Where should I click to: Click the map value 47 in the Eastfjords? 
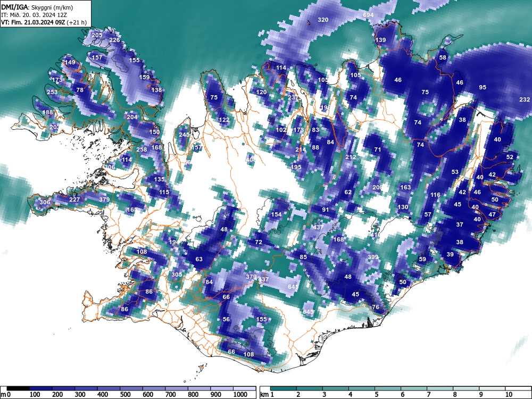tap(492, 214)
